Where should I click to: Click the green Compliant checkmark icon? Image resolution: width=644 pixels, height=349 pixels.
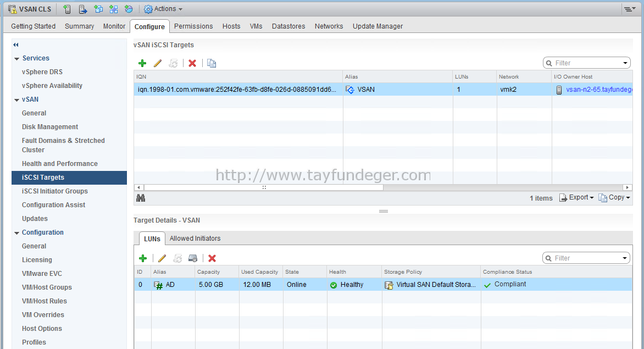(x=487, y=285)
